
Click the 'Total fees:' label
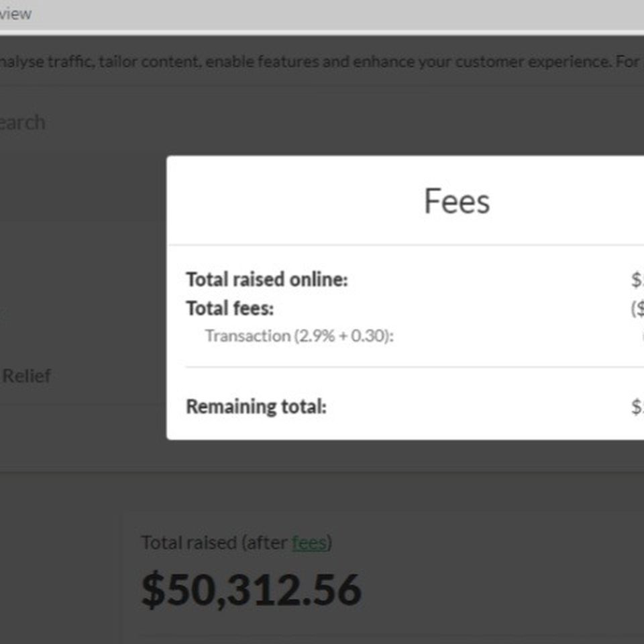tap(230, 309)
